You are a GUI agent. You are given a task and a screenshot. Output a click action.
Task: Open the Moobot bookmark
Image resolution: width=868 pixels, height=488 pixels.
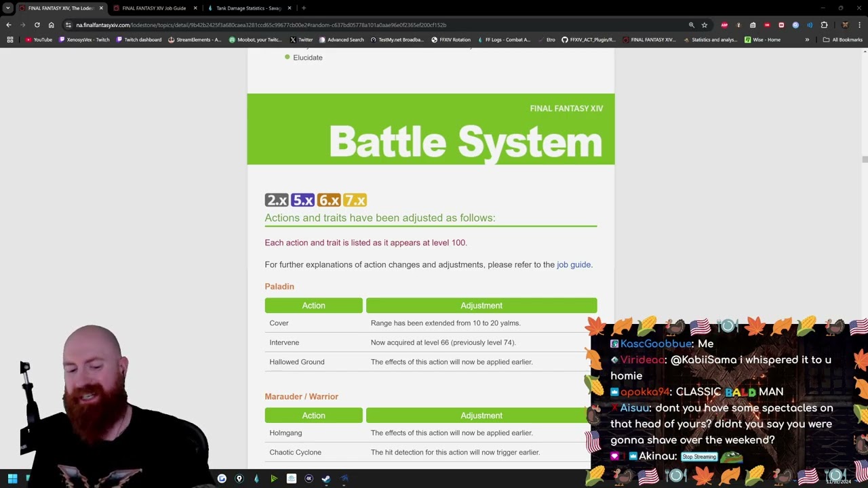point(255,40)
